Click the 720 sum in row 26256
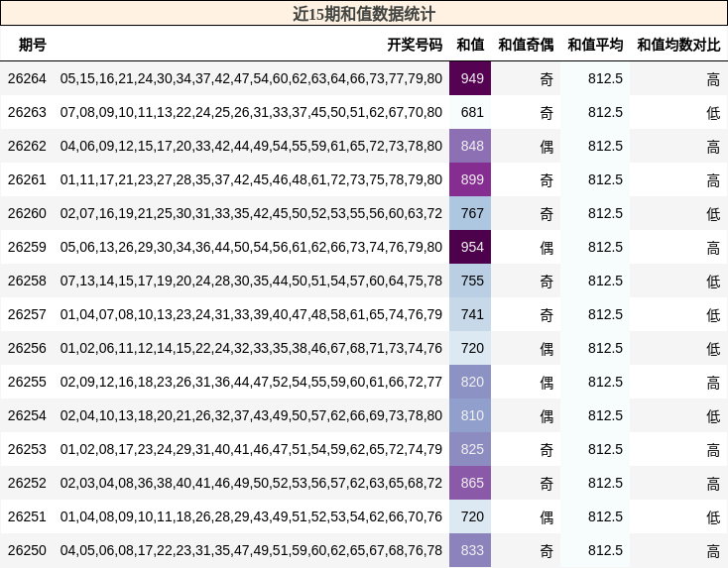Image resolution: width=728 pixels, height=568 pixels. click(470, 348)
